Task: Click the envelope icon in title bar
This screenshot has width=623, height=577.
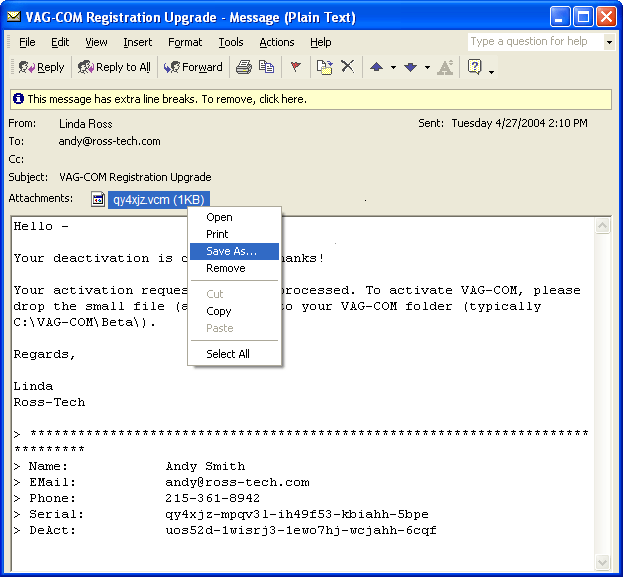Action: coord(14,17)
